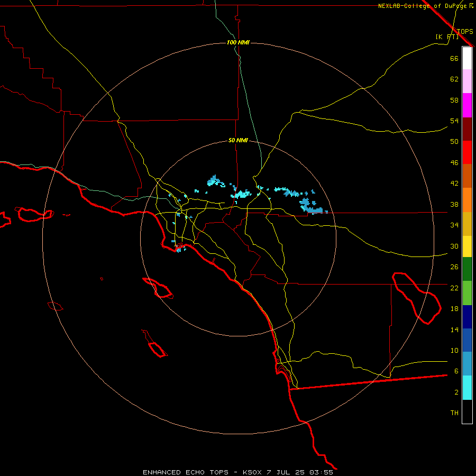
Task: Click the light blue 6-10 kft swatch
Action: pos(467,363)
